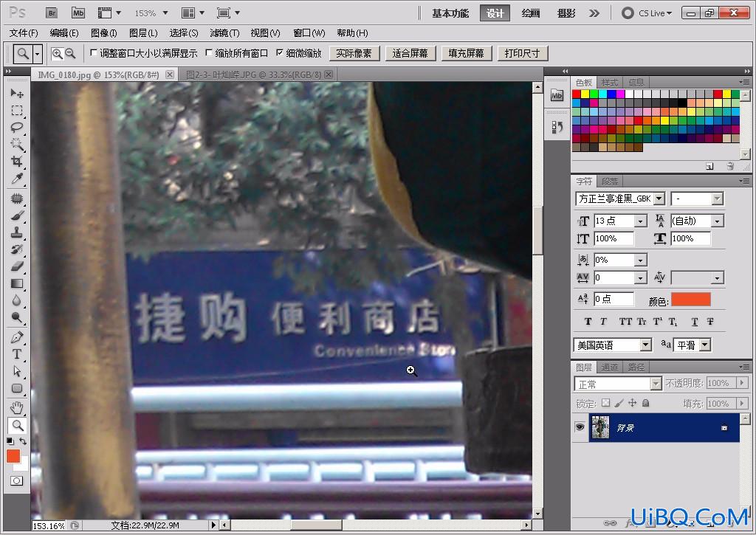756x535 pixels.
Task: Select the Path Selection tool
Action: pyautogui.click(x=17, y=371)
